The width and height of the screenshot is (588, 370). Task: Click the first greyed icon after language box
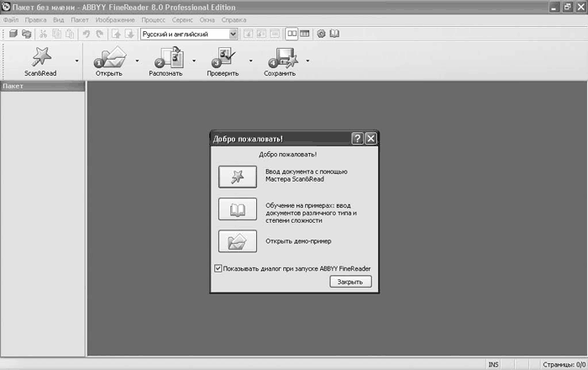coord(249,34)
